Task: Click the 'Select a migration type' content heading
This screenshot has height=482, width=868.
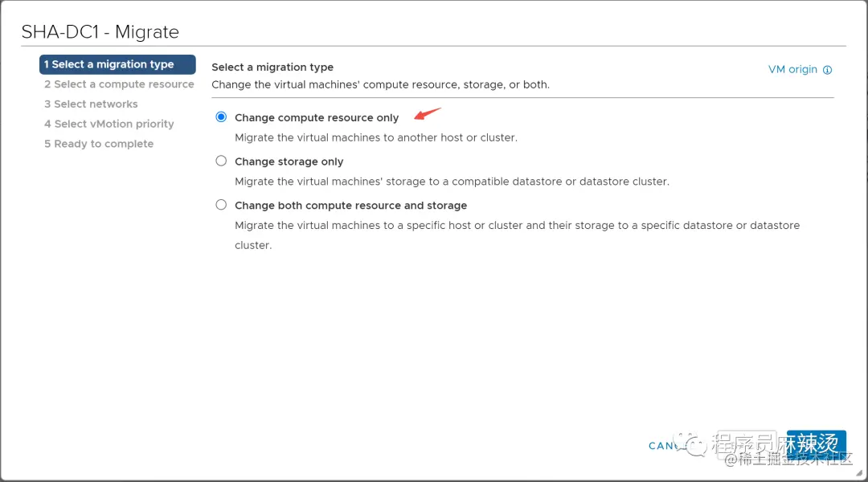Action: pyautogui.click(x=272, y=67)
